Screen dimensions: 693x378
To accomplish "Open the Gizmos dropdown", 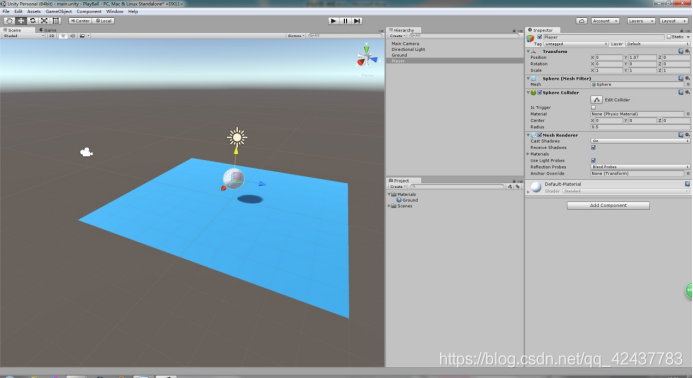I will 296,36.
